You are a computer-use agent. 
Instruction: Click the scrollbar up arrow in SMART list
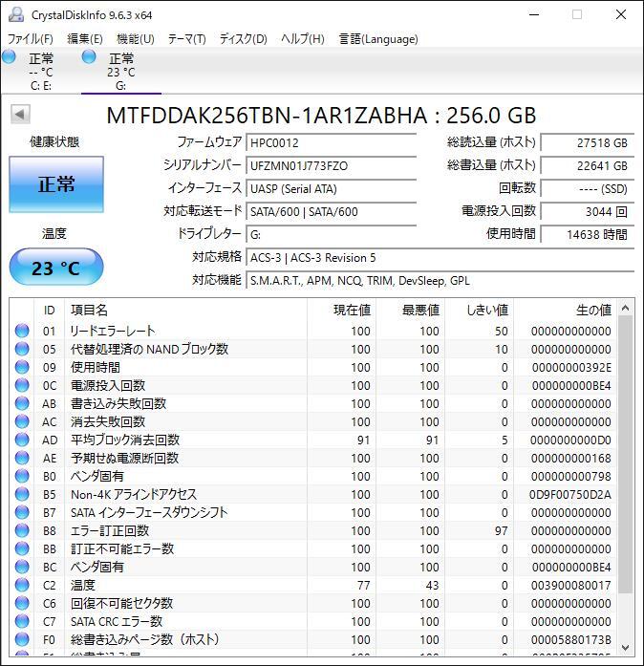(625, 308)
